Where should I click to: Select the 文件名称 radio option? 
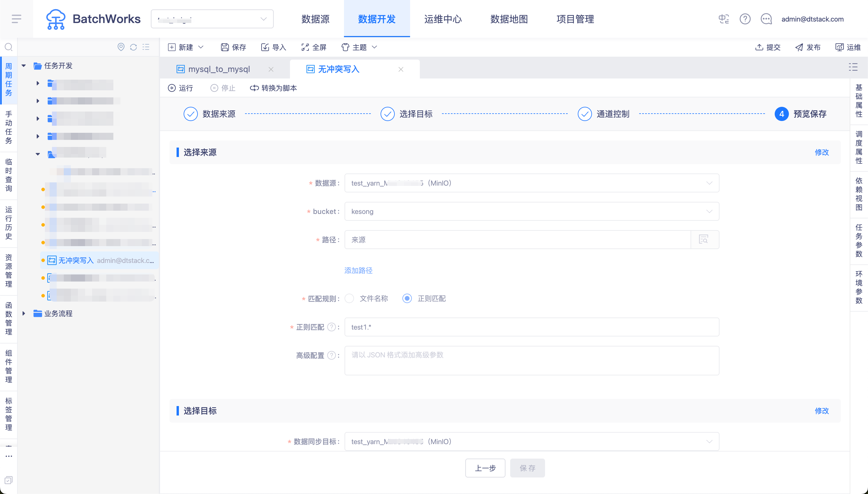[x=349, y=299]
